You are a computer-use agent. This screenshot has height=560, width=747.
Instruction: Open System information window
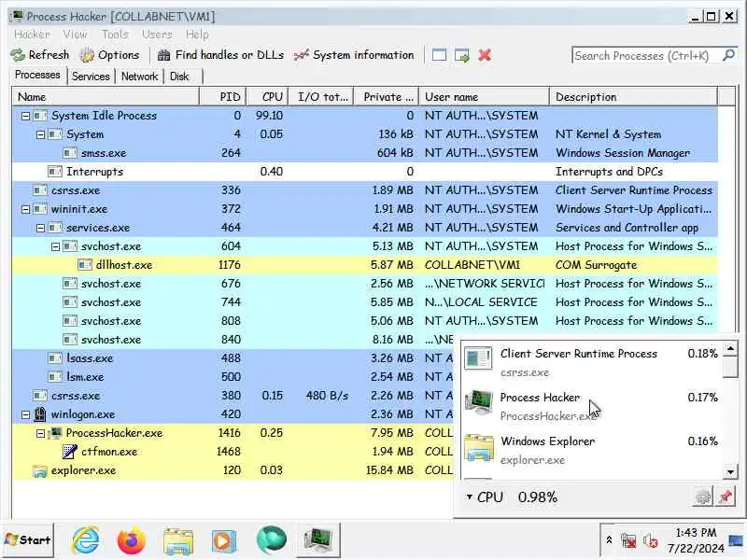click(x=354, y=55)
